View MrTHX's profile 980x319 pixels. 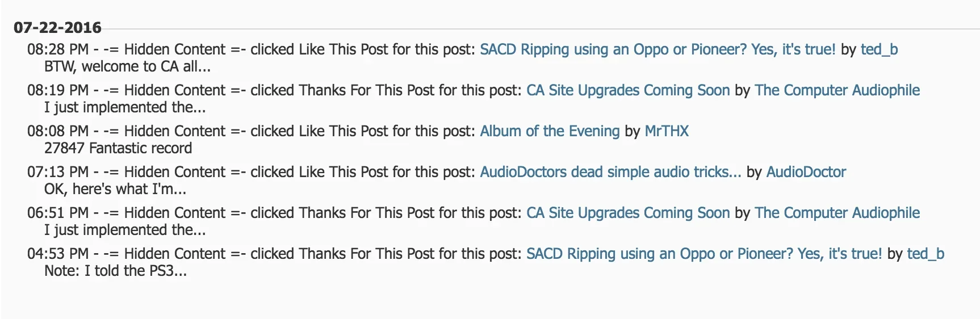[x=667, y=131]
